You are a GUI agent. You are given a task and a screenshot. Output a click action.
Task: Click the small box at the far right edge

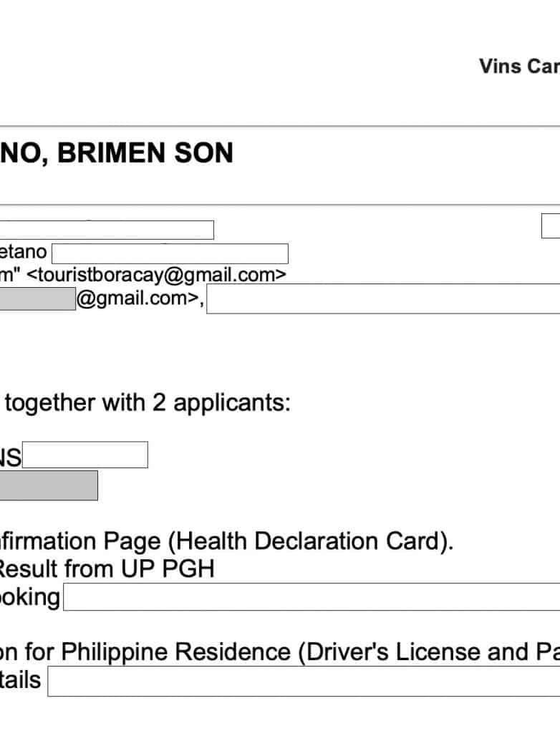551,226
